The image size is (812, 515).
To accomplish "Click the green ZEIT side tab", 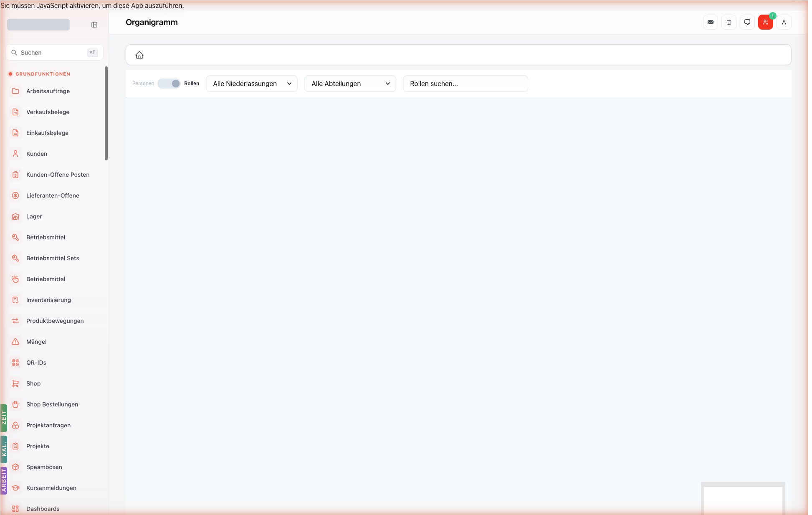I will pos(4,418).
